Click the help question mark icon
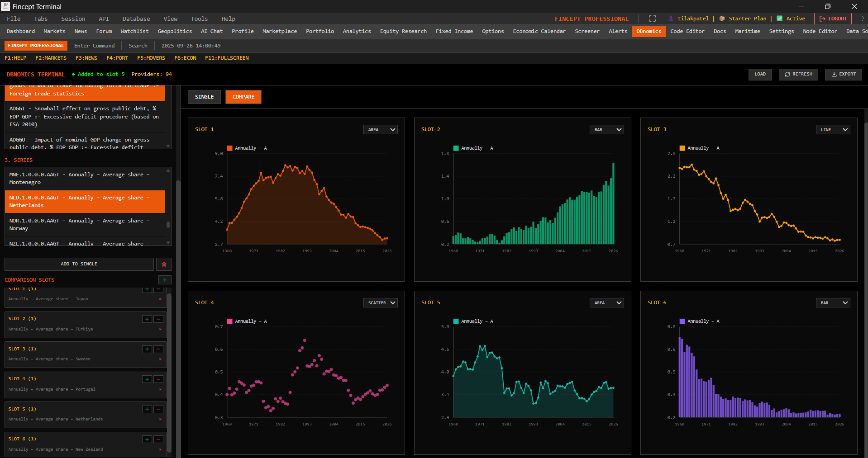 (863, 19)
